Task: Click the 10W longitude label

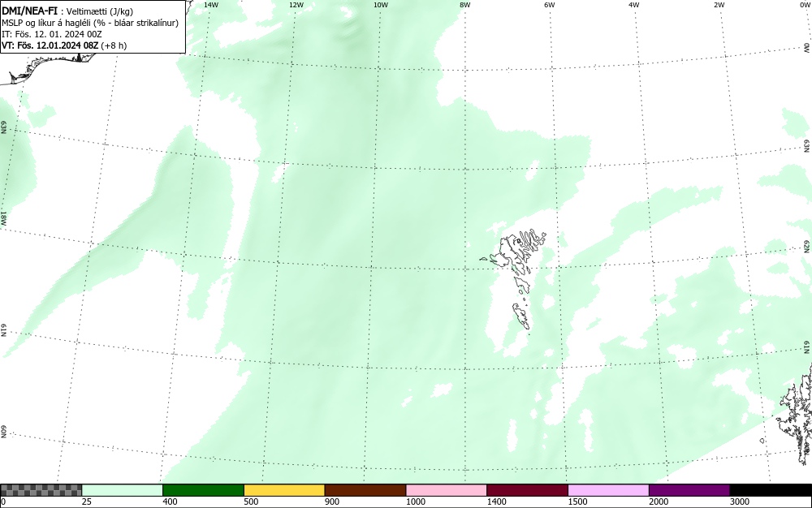Action: click(x=381, y=5)
